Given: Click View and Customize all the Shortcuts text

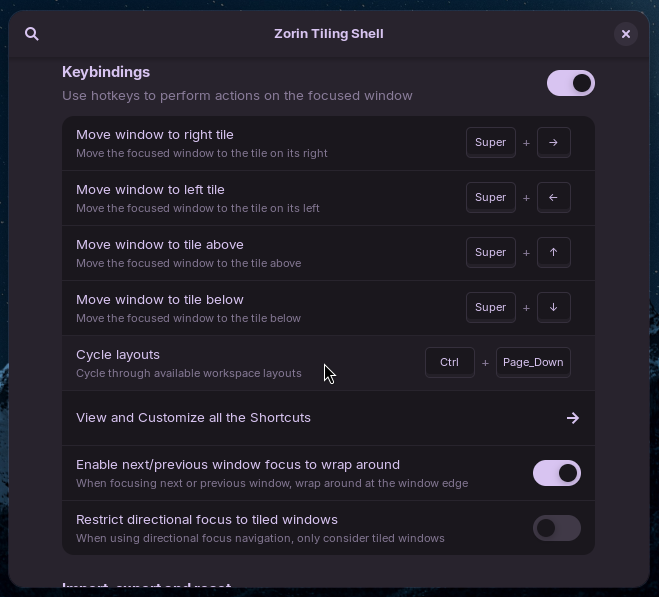Looking at the screenshot, I should tap(193, 418).
